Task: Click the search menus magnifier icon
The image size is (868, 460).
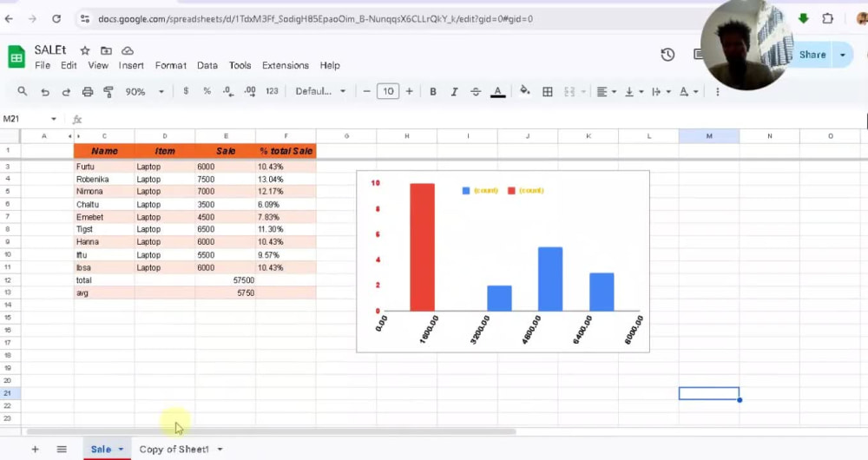Action: 23,91
